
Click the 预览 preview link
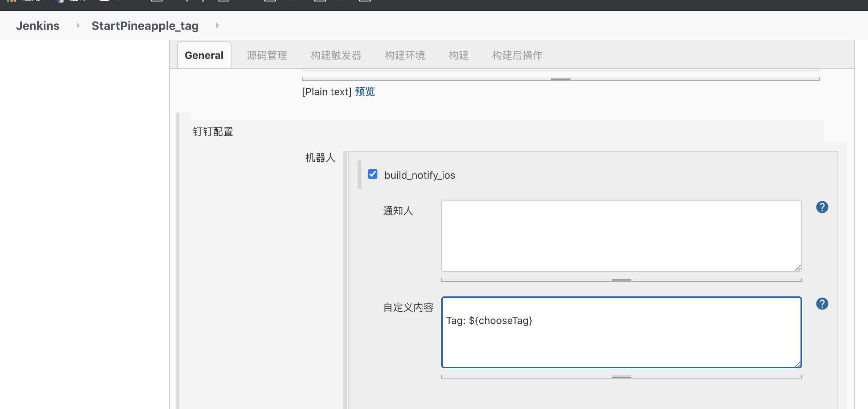pos(365,92)
